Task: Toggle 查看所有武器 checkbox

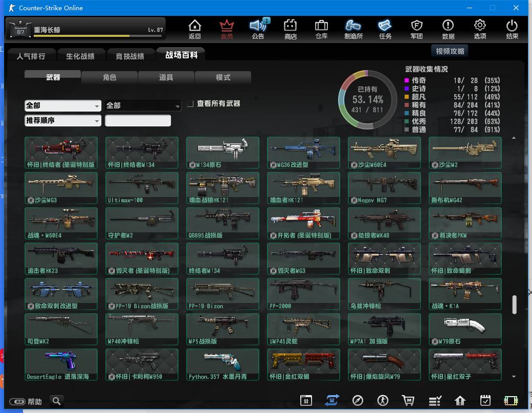Action: click(x=190, y=103)
